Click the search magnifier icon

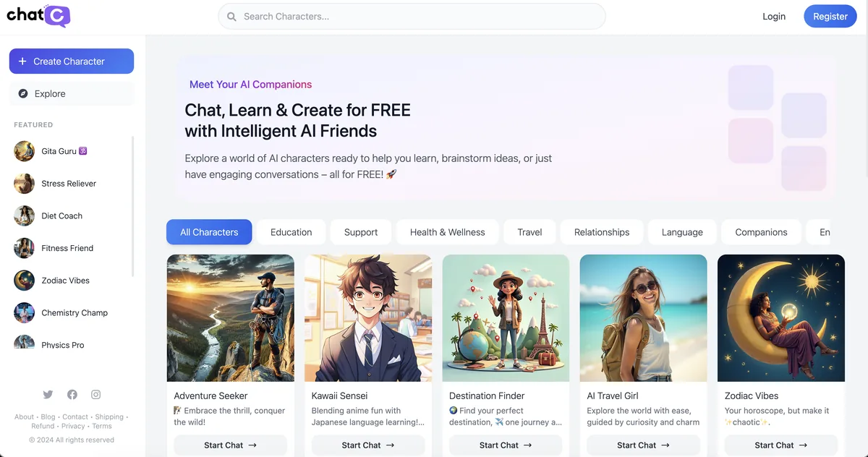tap(231, 17)
